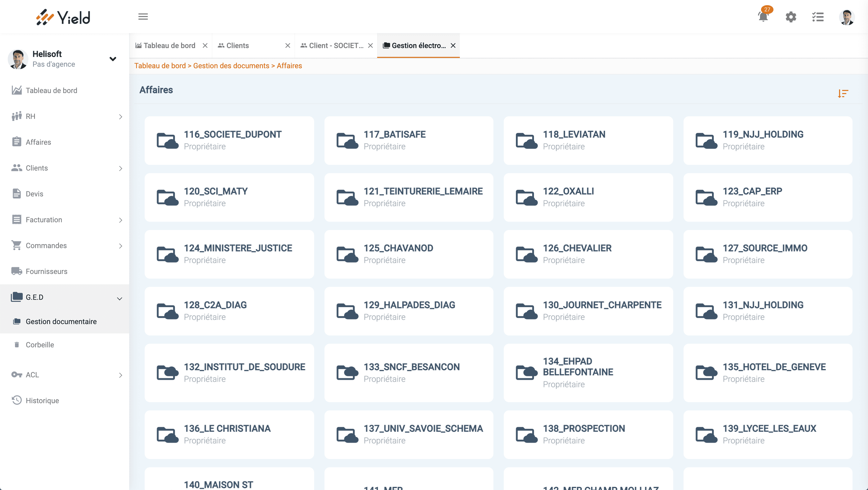Open the notifications bell with 27 badge
868x490 pixels.
(x=764, y=16)
